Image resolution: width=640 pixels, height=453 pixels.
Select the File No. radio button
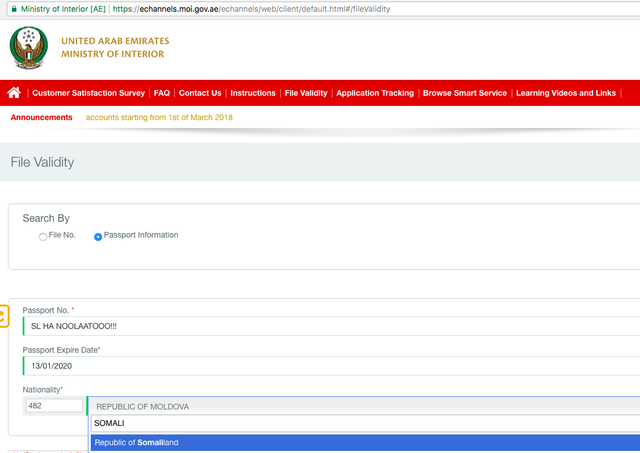pyautogui.click(x=43, y=237)
